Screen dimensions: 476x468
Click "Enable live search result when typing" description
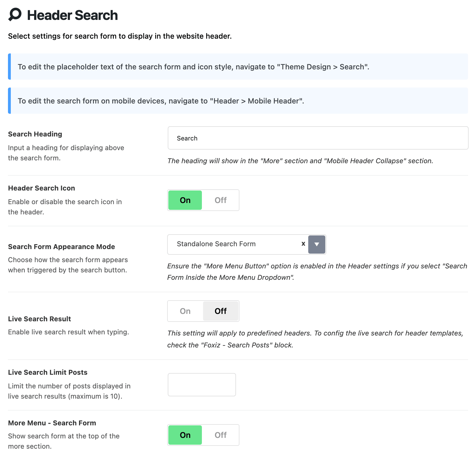pyautogui.click(x=69, y=332)
